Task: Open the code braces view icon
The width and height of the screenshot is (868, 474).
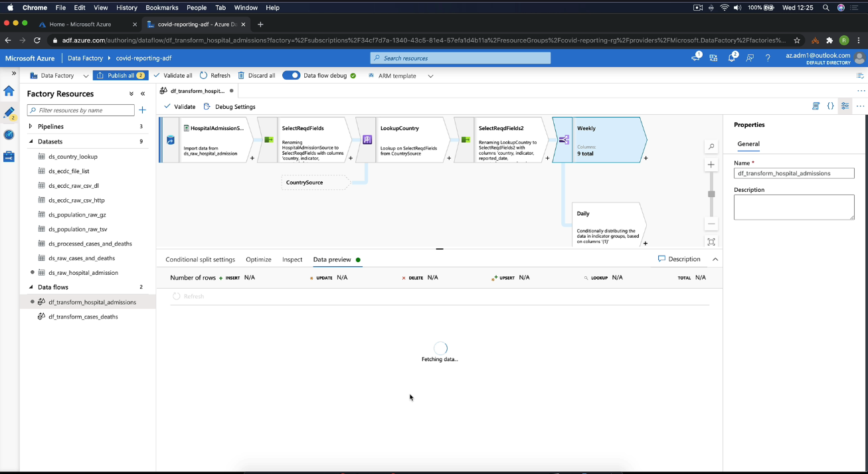Action: click(830, 106)
